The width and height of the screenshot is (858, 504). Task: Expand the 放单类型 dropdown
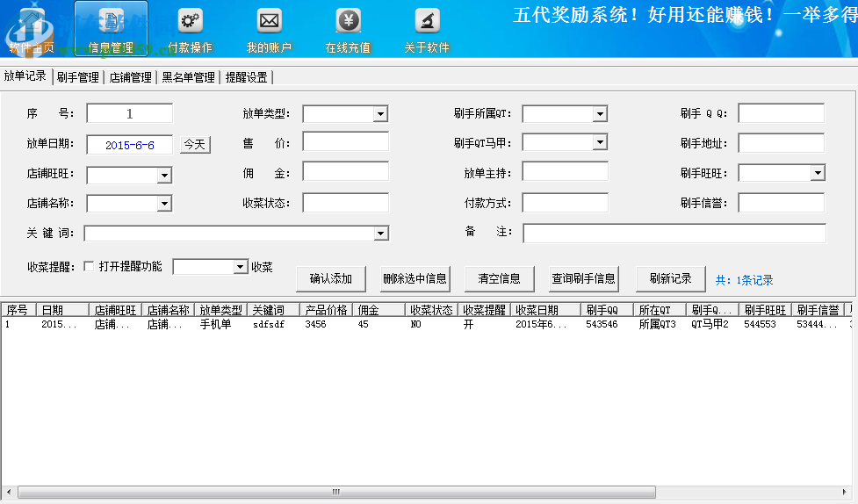[x=380, y=114]
